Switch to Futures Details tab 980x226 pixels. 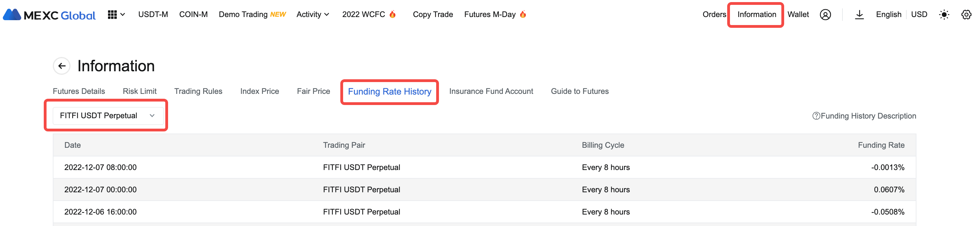(x=79, y=91)
